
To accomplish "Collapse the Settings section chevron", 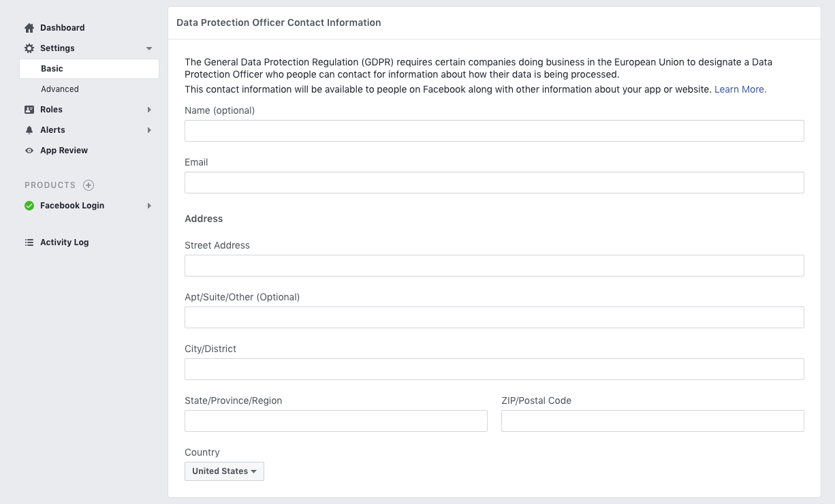I will pyautogui.click(x=149, y=48).
